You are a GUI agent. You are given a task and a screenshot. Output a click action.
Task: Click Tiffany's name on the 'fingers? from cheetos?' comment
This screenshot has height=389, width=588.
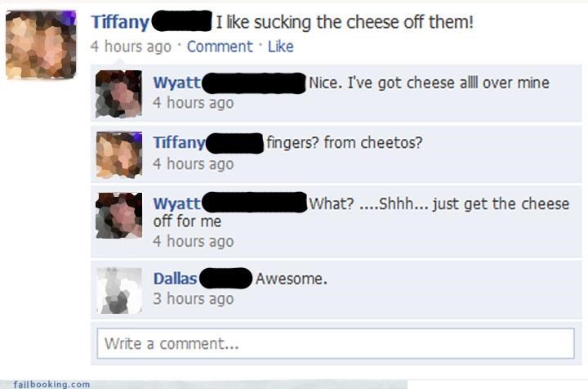click(x=179, y=143)
